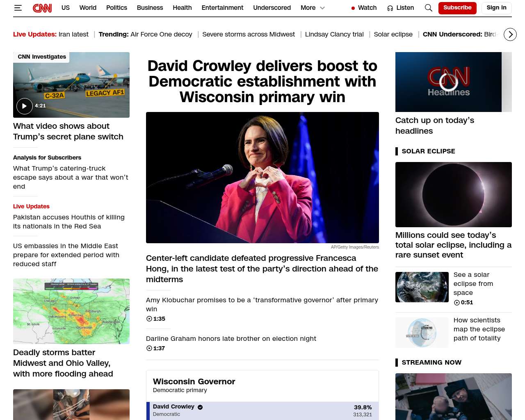Screen dimensions: 525x420
Task: Open the total solar eclipse photo
Action: [x=454, y=194]
